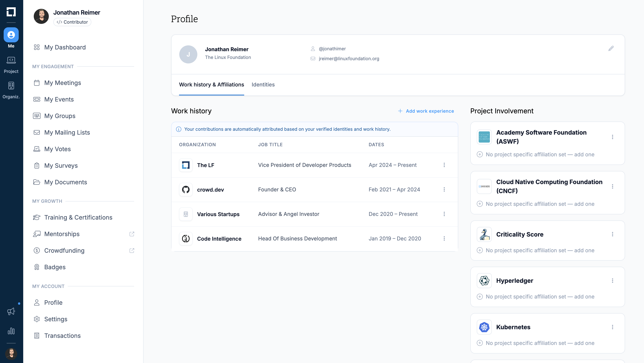Click the pencil edit profile icon

(x=611, y=49)
